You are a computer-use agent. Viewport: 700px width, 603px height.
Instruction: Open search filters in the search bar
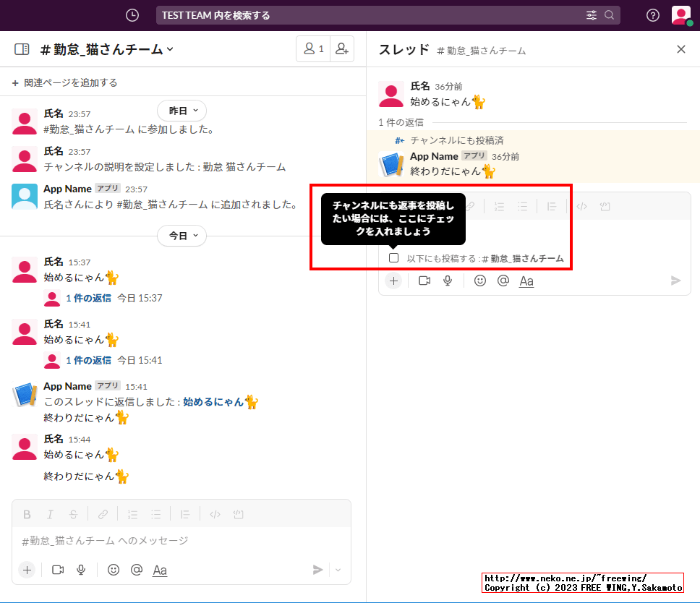pyautogui.click(x=592, y=14)
